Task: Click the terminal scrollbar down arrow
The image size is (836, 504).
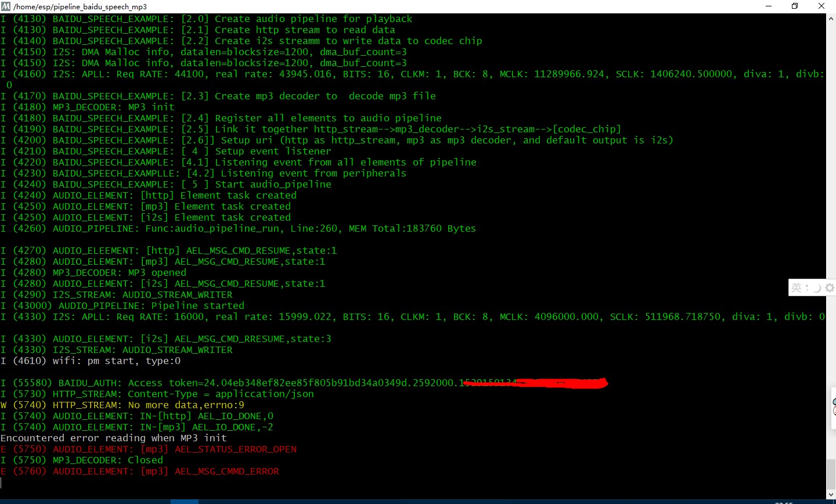Action: click(831, 494)
